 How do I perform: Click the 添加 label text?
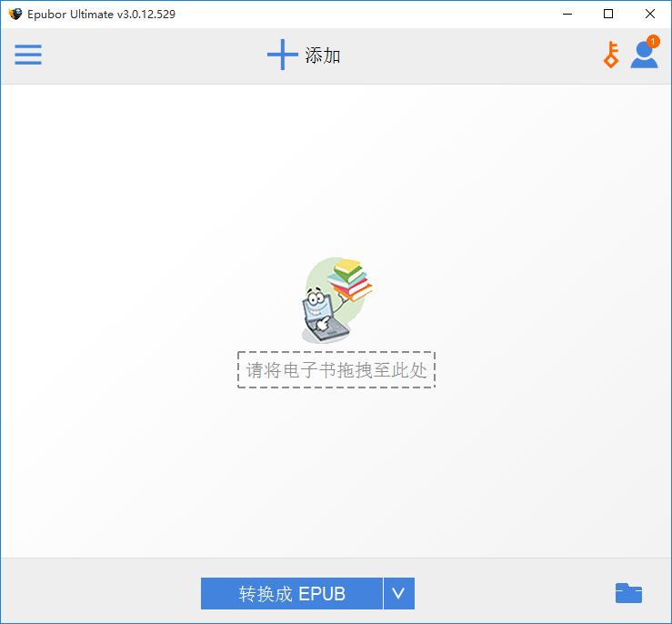pyautogui.click(x=323, y=55)
